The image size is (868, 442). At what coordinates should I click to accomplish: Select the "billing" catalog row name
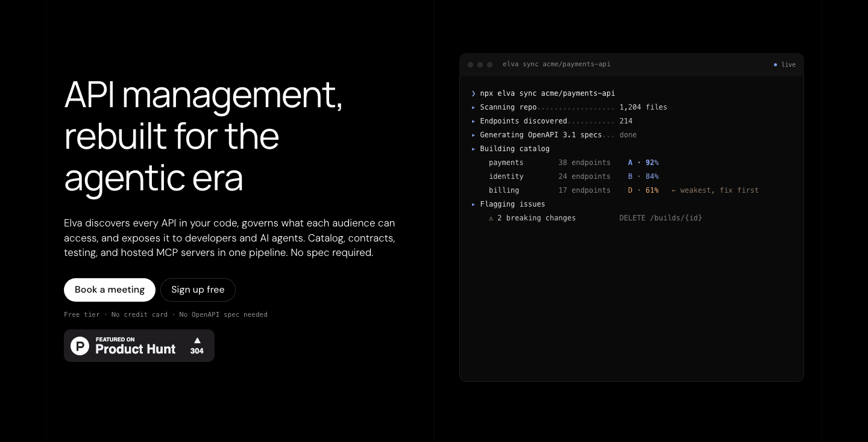tap(504, 190)
